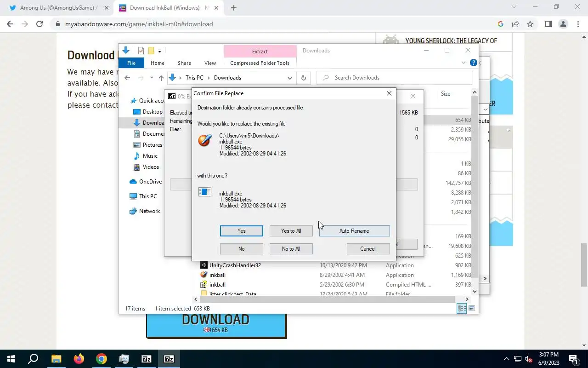Cancel the file replace dialog
Viewport: 588px width, 368px height.
pyautogui.click(x=368, y=249)
